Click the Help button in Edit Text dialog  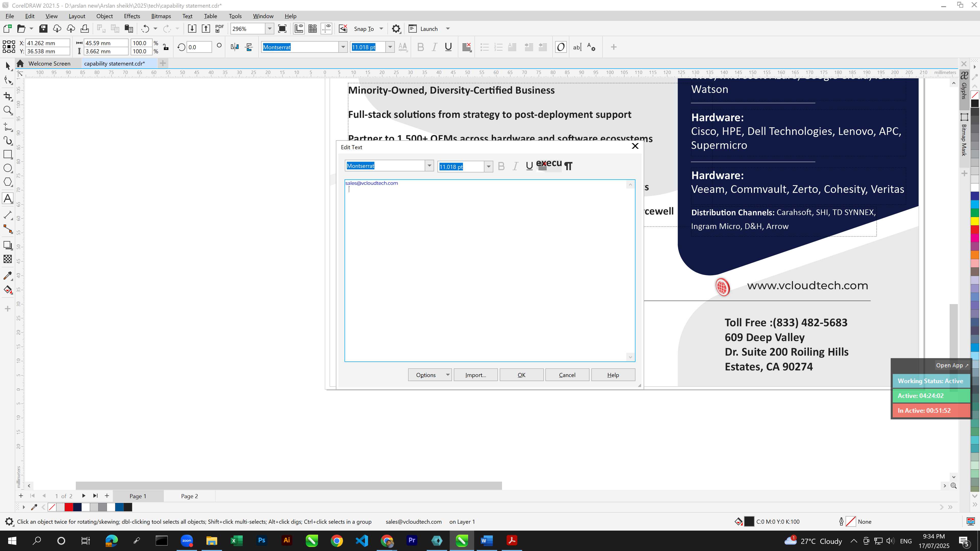click(613, 375)
